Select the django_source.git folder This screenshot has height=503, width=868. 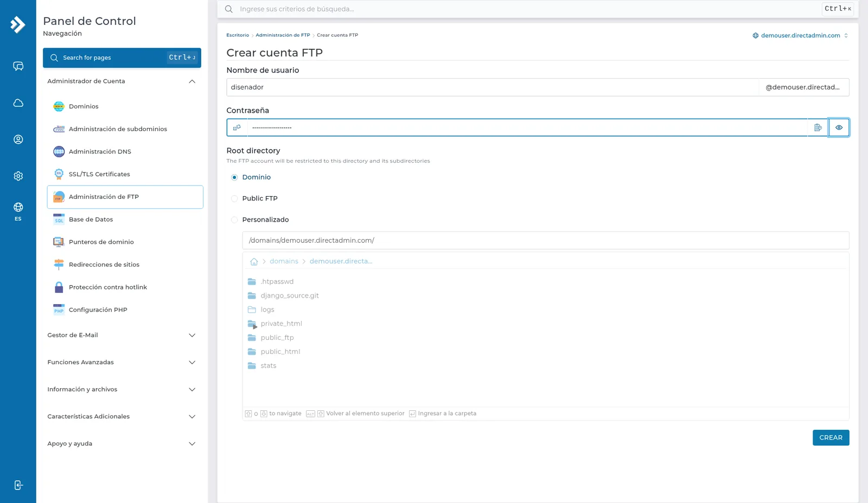click(283, 296)
